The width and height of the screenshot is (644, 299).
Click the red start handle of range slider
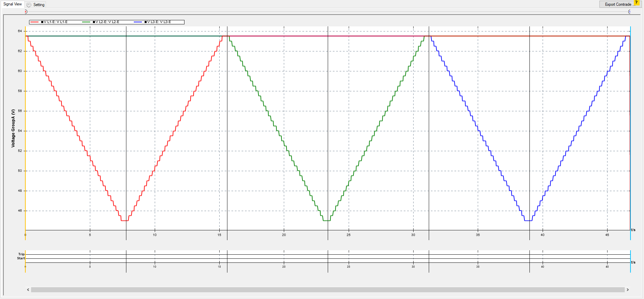[26, 12]
